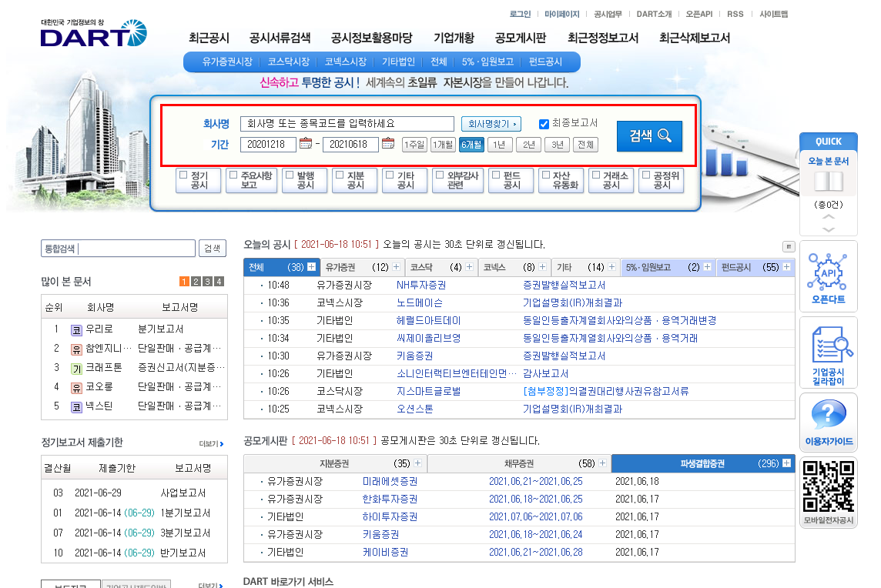The width and height of the screenshot is (881, 588).
Task: Open the NH투자증권 company link
Action: click(421, 286)
